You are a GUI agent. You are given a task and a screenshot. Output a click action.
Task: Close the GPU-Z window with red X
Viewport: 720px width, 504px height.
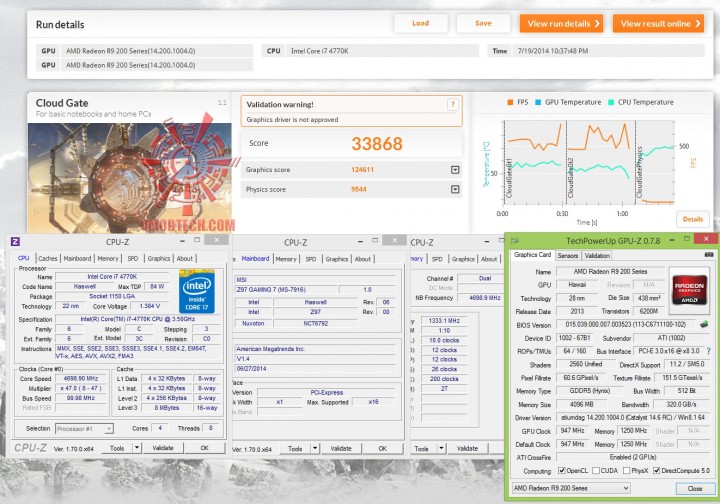[x=706, y=239]
